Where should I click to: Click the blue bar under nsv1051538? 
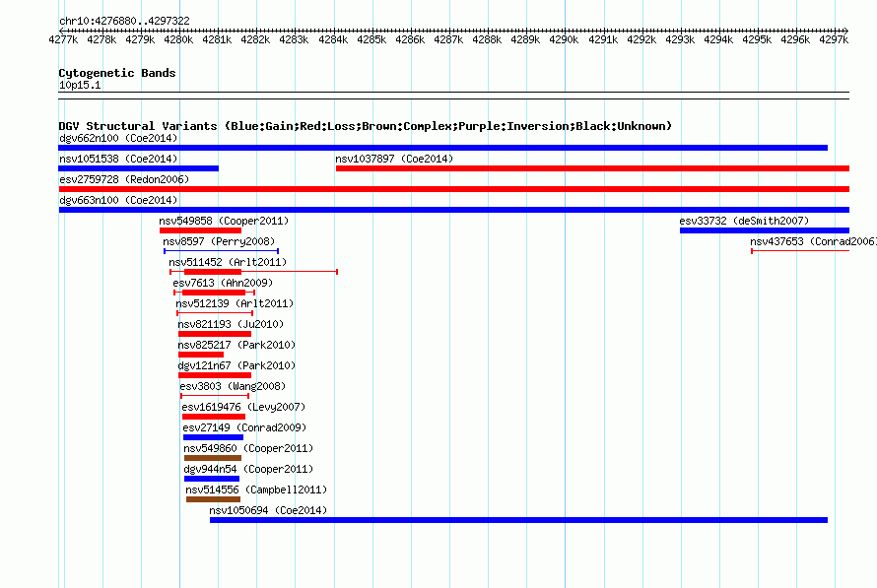coord(138,168)
